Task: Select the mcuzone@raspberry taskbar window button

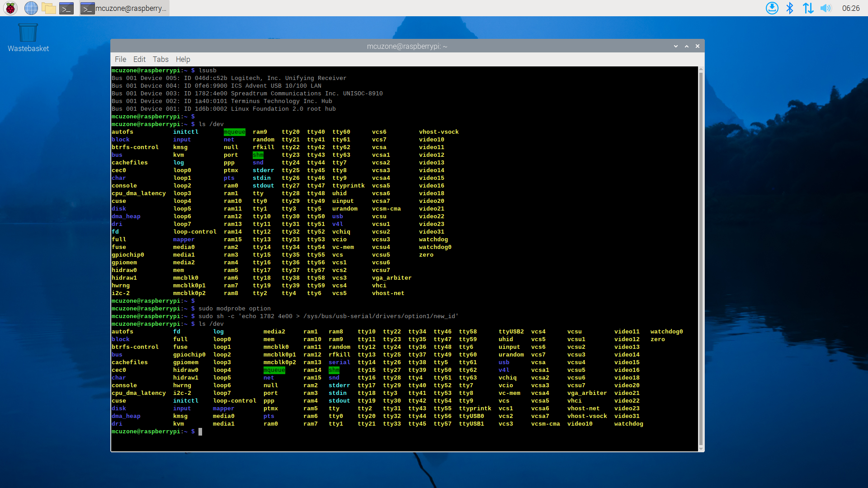Action: click(124, 8)
